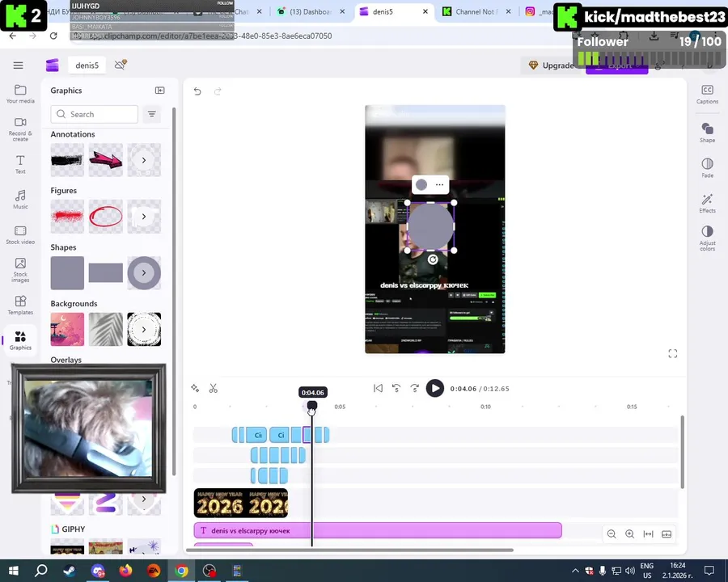Collapse the Graphics side panel
Viewport: 728px width, 582px height.
click(159, 91)
